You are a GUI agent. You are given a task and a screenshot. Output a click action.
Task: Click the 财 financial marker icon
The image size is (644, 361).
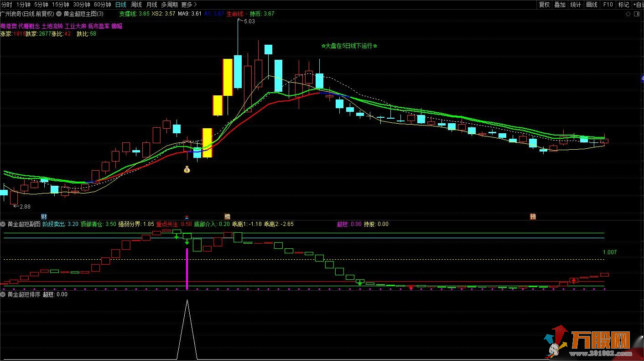pyautogui.click(x=44, y=216)
